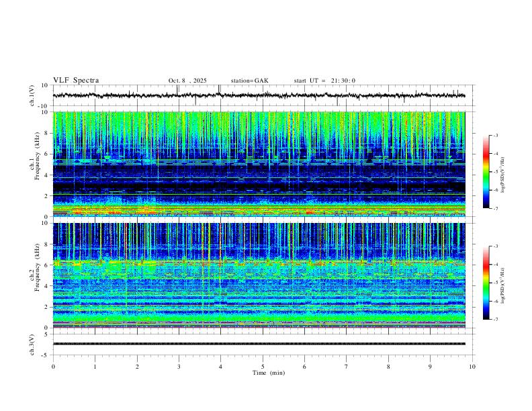This screenshot has height=411, width=532.
Task: Click the 'VLF Spectra' title text
Action: (x=76, y=81)
